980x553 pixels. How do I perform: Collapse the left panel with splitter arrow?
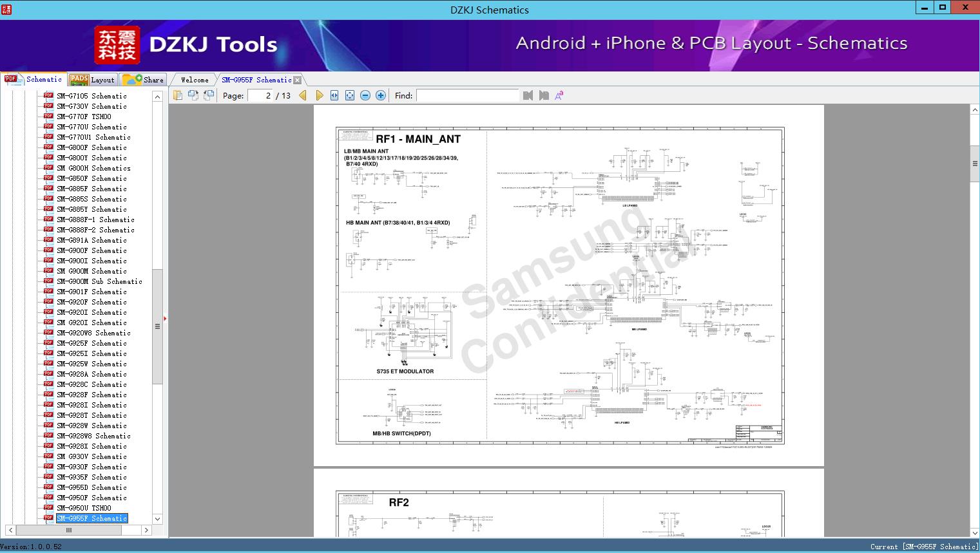[x=165, y=318]
